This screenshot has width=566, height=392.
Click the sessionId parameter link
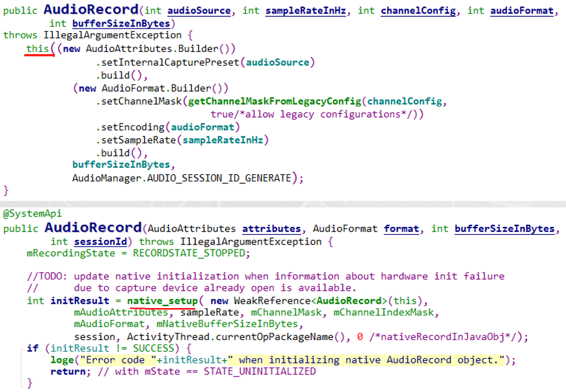(x=98, y=241)
